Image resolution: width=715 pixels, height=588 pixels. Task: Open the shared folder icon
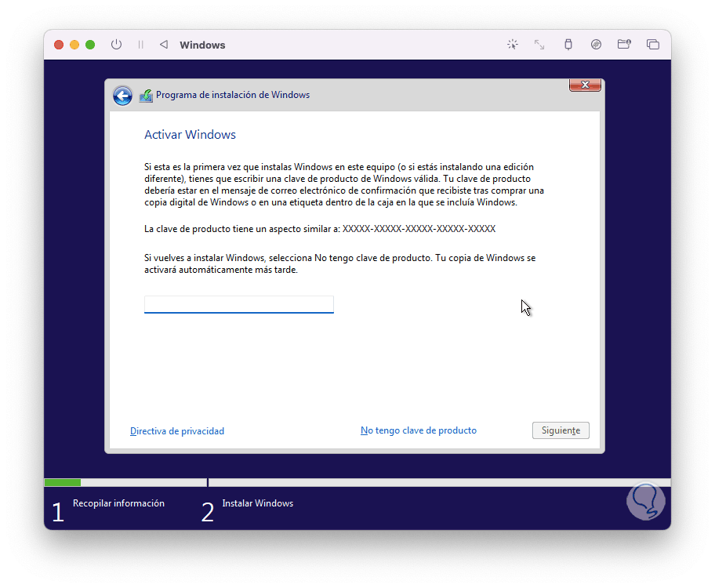coord(624,44)
